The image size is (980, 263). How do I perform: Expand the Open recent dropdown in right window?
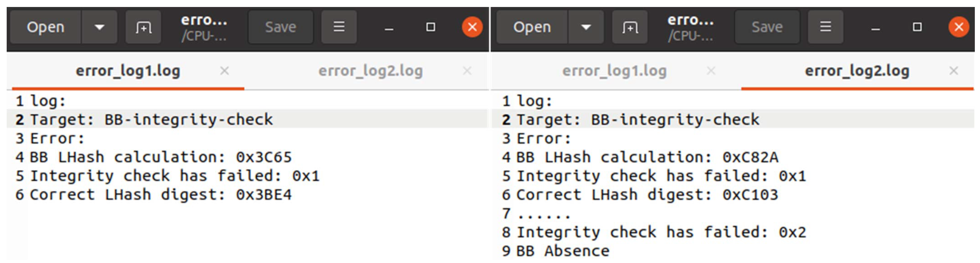point(586,27)
